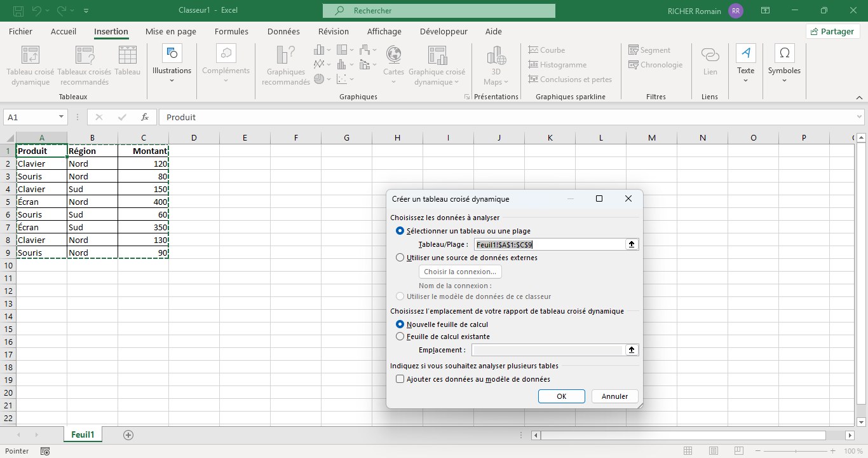
Task: Click the Rechercher search box
Action: coord(438,11)
